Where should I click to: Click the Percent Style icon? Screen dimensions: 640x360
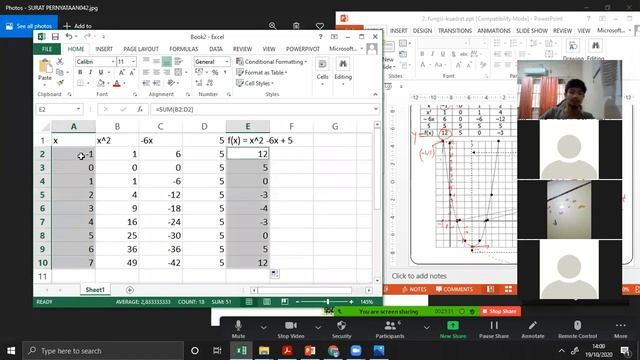[x=215, y=72]
